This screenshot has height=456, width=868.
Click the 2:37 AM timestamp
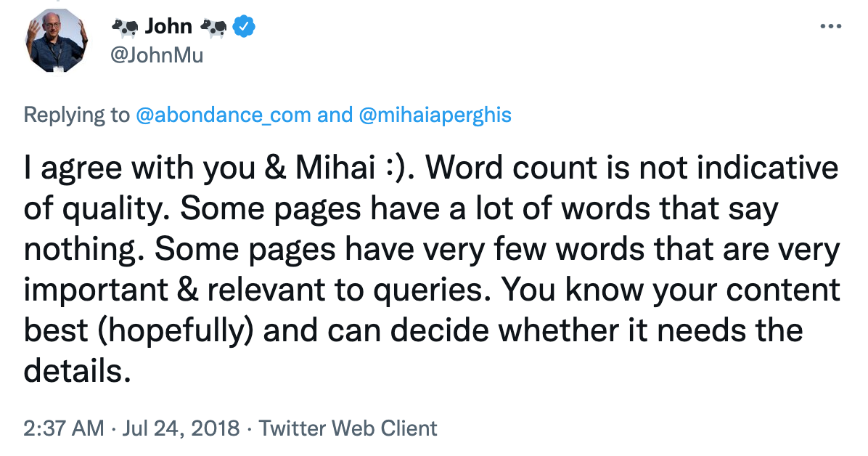[64, 428]
